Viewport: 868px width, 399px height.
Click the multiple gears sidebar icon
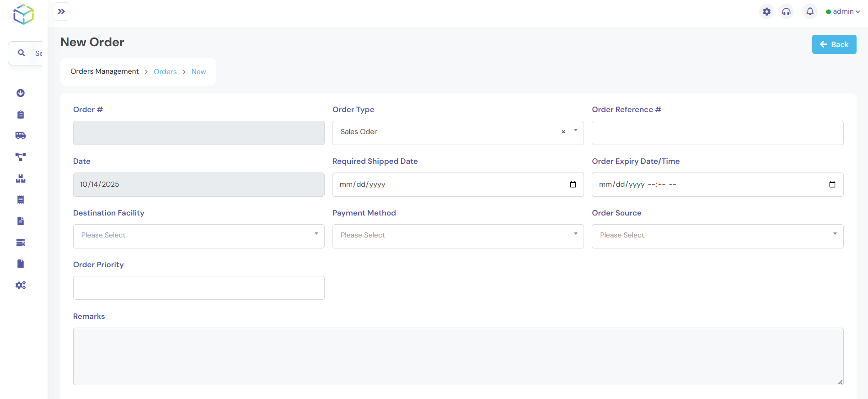tap(21, 285)
